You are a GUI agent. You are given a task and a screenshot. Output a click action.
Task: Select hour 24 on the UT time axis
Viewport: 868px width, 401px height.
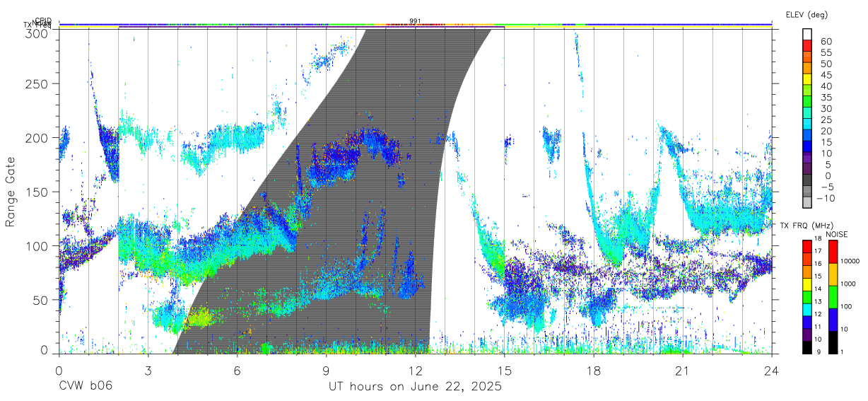tap(771, 370)
